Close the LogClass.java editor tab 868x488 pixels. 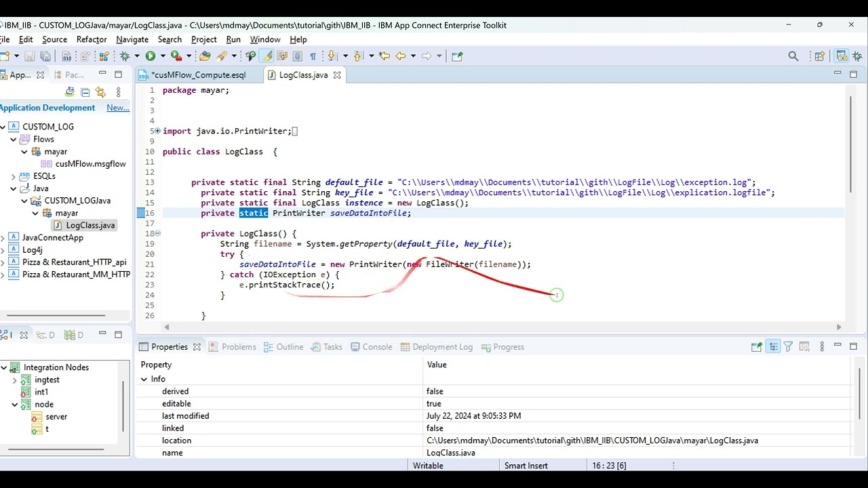tap(336, 75)
